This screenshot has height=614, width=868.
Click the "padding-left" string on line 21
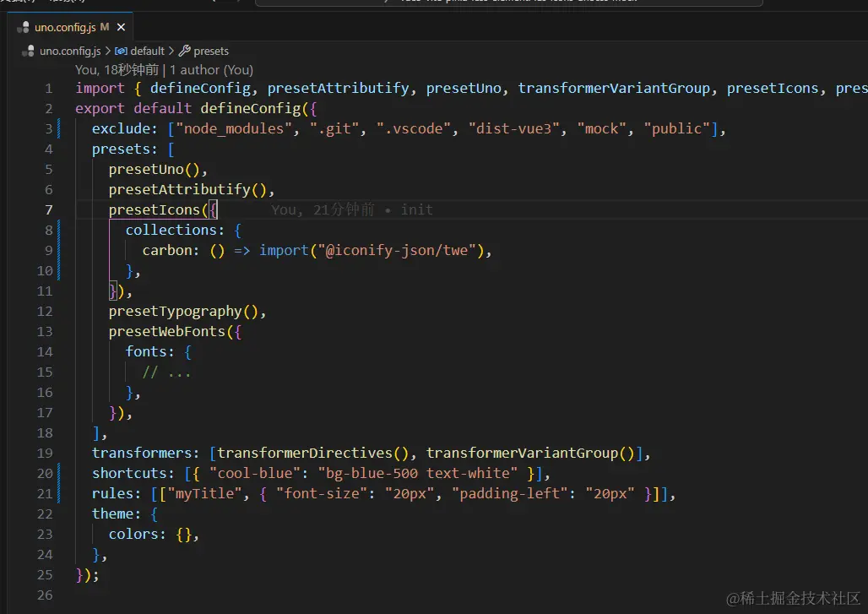[510, 494]
